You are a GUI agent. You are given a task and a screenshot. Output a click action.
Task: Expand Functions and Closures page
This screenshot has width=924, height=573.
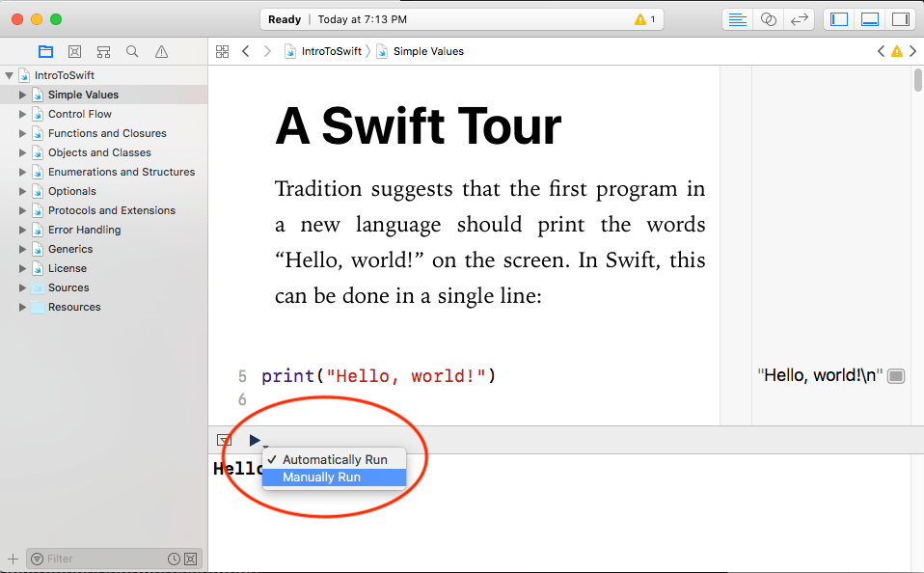pyautogui.click(x=22, y=133)
